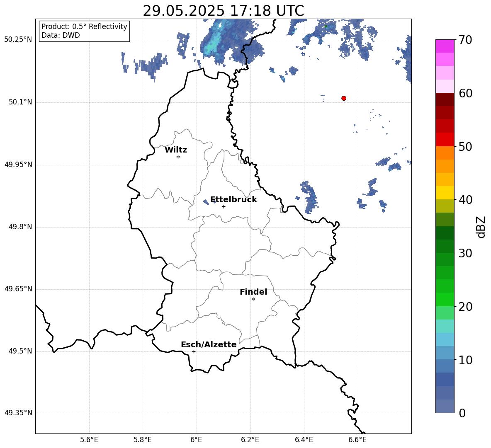Click the dBZ colorbar axis label

(480, 227)
